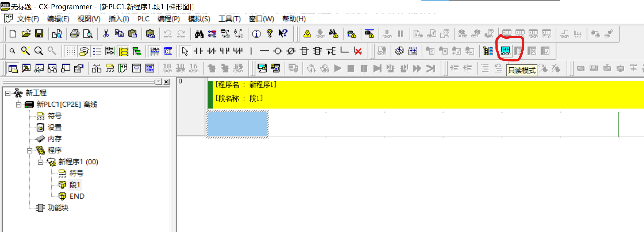Click the circled teal monitor mode icon
This screenshot has height=232, width=644.
pyautogui.click(x=505, y=51)
